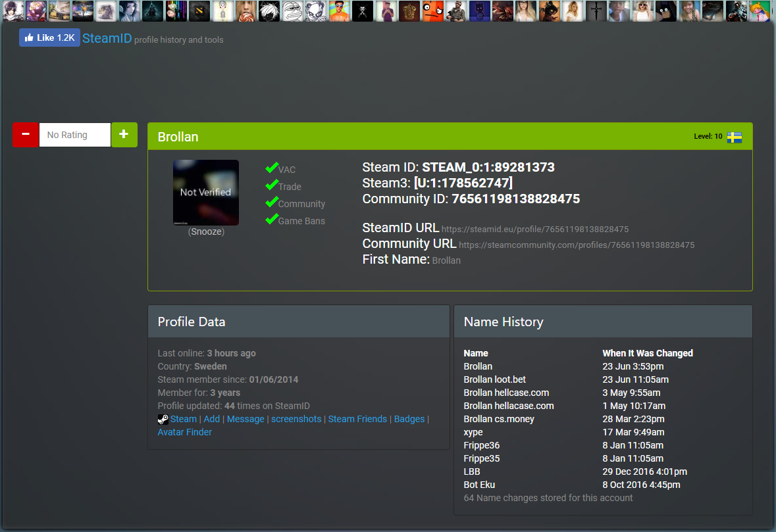Viewport: 776px width, 532px height.
Task: Click the 'Brollan hellcase.com' name history entry
Action: [x=506, y=393]
